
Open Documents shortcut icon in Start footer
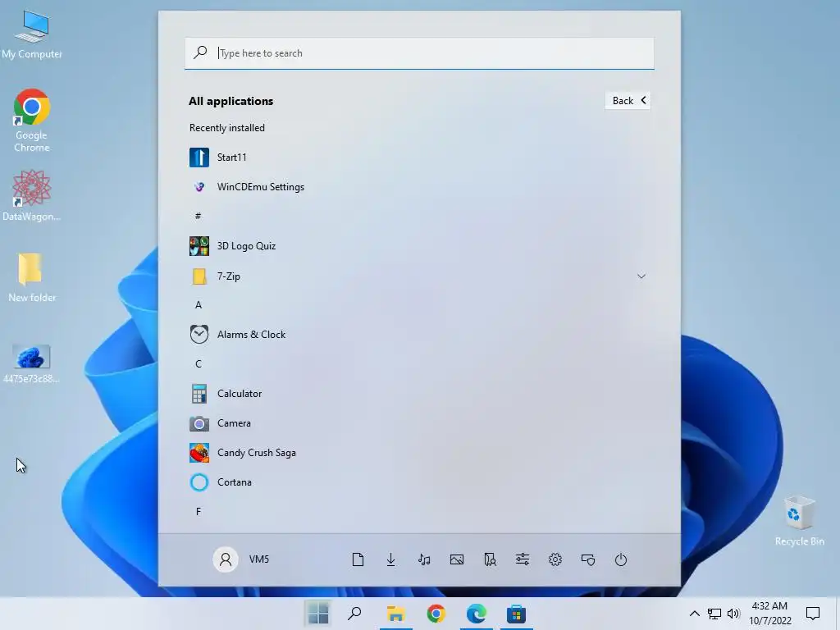coord(358,559)
